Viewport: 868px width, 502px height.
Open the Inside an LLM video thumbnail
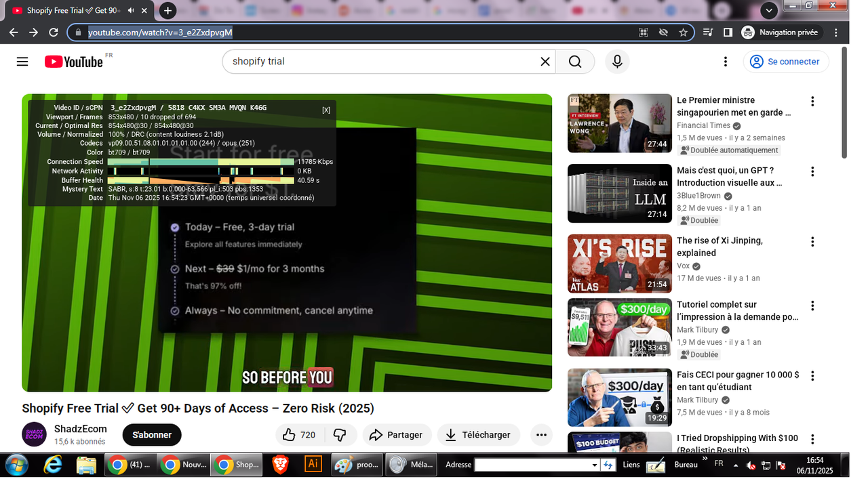(620, 194)
